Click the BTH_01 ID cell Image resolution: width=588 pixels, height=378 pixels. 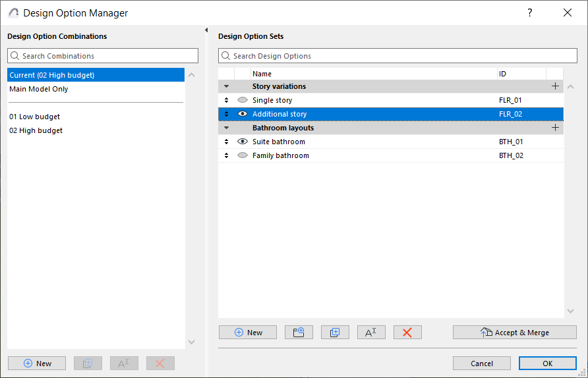click(x=511, y=142)
